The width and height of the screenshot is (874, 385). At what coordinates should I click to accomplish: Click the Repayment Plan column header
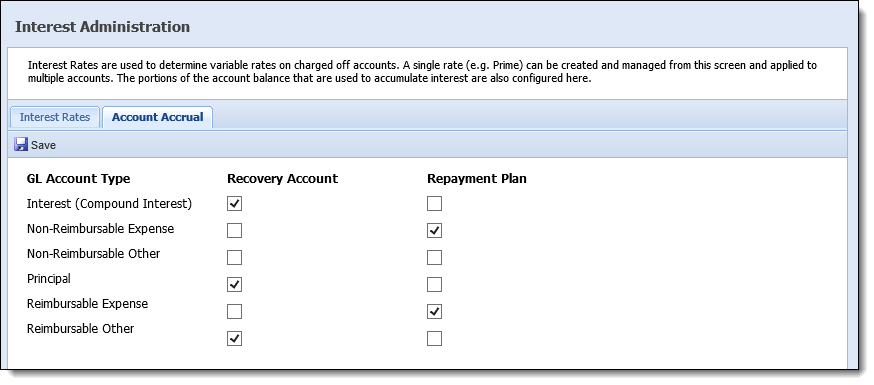477,179
